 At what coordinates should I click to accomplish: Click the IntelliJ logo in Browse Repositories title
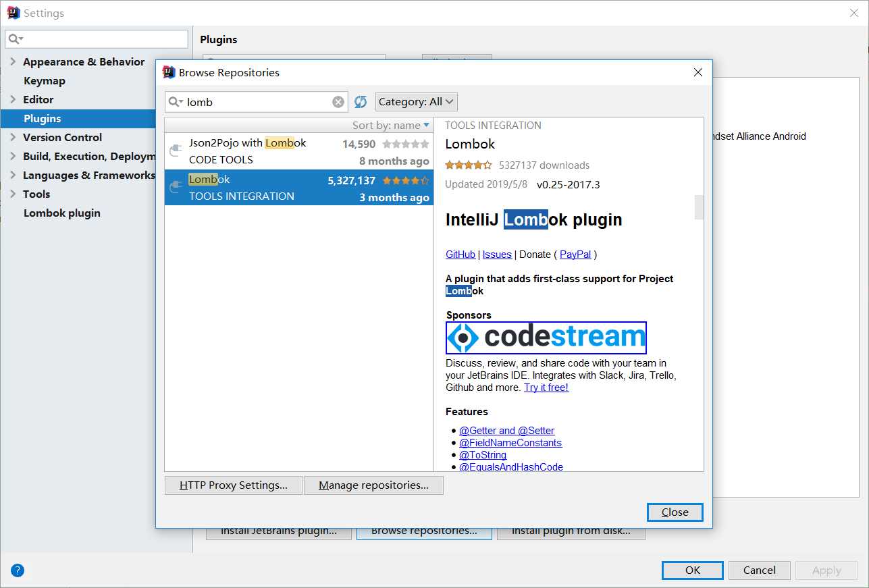coord(169,72)
